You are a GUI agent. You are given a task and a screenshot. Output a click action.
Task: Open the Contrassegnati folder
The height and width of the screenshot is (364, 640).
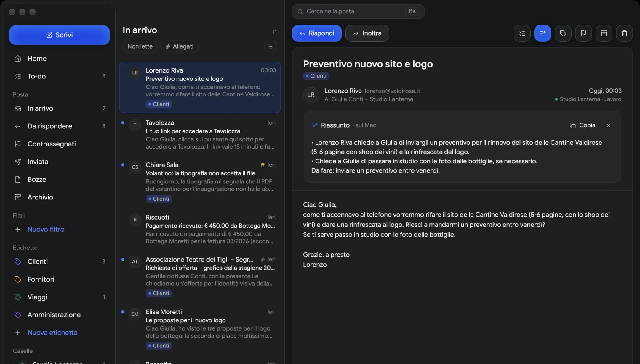pos(60,144)
